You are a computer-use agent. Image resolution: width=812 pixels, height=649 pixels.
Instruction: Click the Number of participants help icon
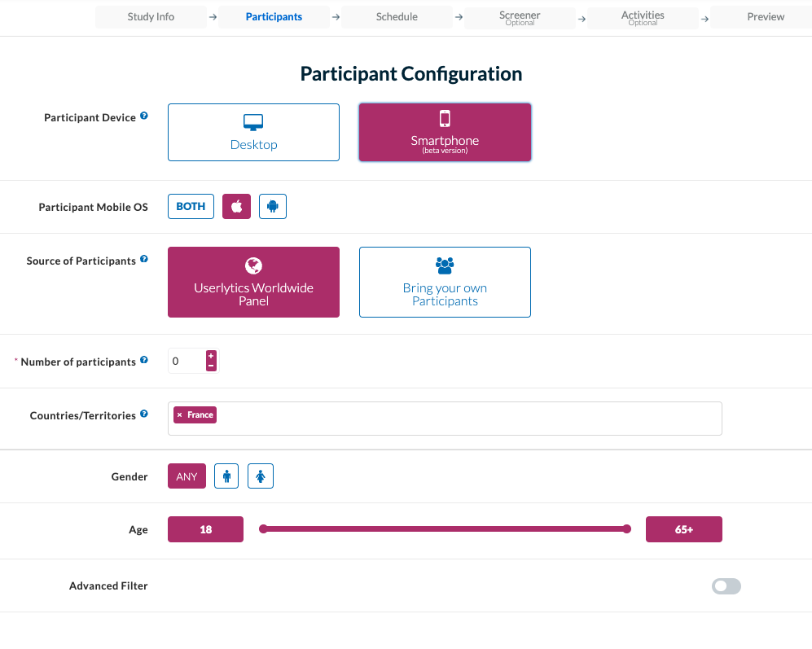pyautogui.click(x=144, y=359)
